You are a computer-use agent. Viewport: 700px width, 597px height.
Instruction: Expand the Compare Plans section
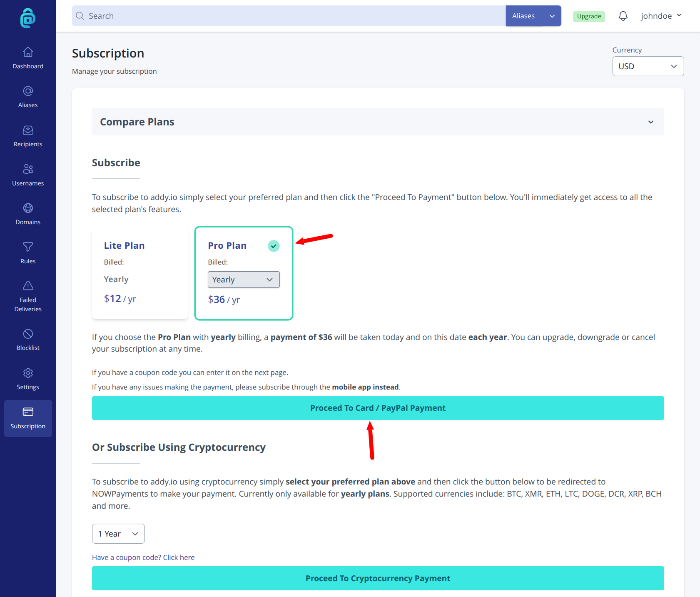(378, 122)
